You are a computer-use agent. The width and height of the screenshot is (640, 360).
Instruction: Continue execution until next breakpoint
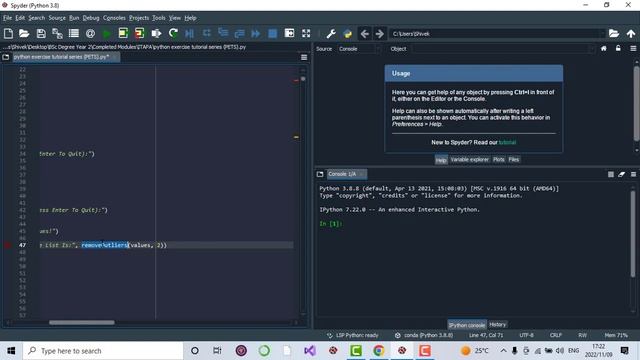tap(256, 33)
